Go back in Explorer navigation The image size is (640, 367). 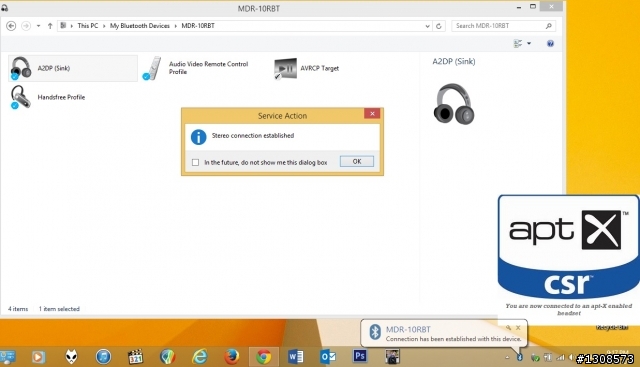[11, 26]
